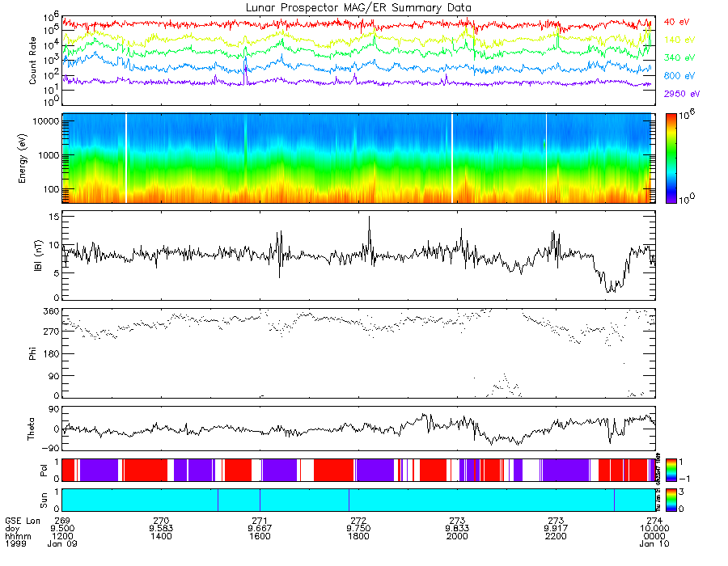Click the '-90' tick on the Theta axis
The width and height of the screenshot is (728, 566).
(x=50, y=449)
